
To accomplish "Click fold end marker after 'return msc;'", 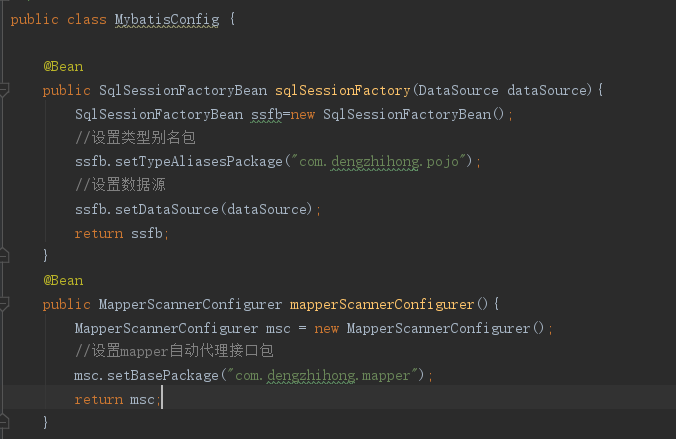I will pyautogui.click(x=3, y=421).
